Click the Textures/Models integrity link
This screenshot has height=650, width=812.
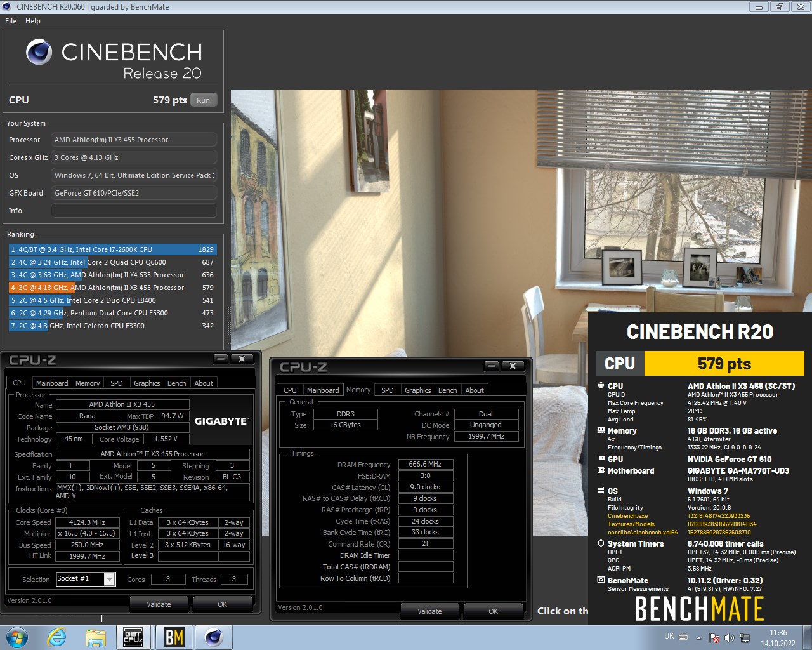pyautogui.click(x=631, y=524)
